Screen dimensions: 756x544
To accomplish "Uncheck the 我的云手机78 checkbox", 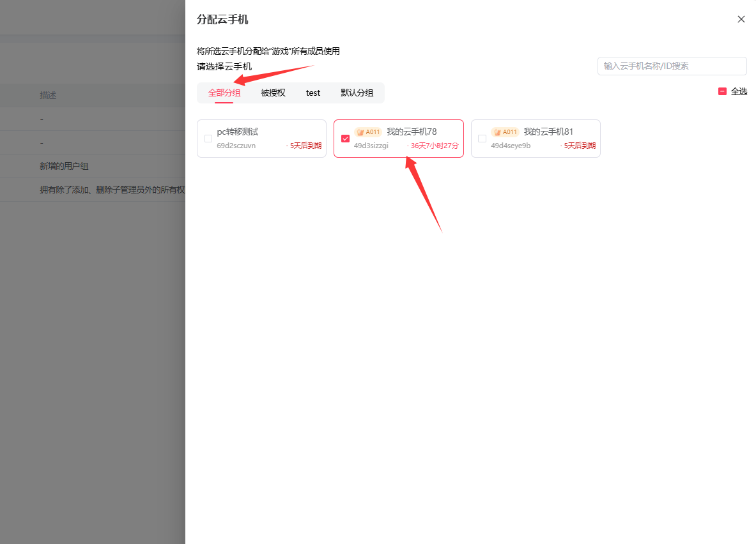I will coord(346,139).
